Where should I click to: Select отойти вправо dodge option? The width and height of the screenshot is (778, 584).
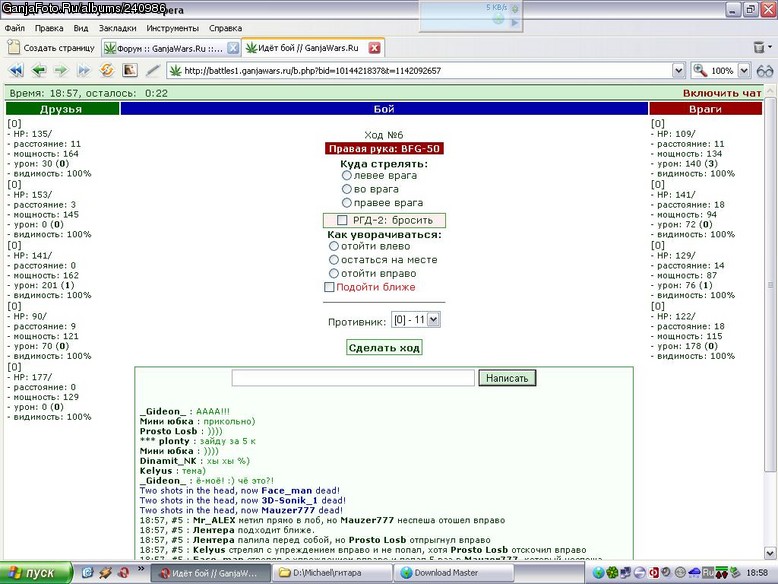tap(334, 273)
